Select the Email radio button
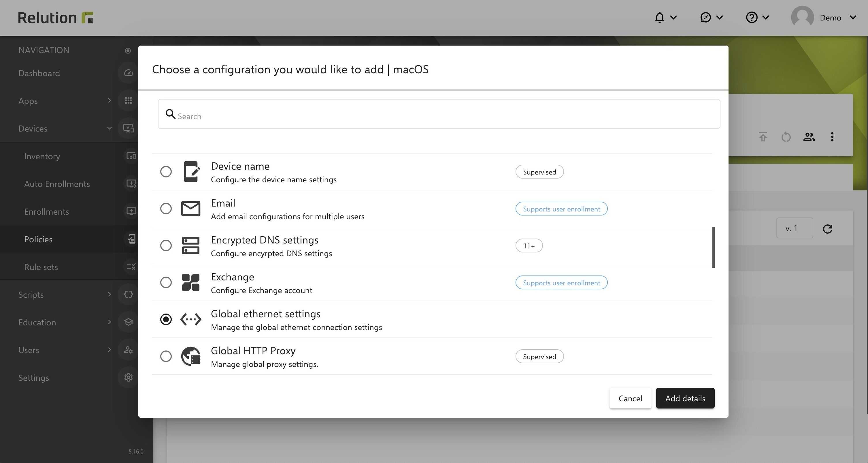The width and height of the screenshot is (868, 463). click(166, 208)
